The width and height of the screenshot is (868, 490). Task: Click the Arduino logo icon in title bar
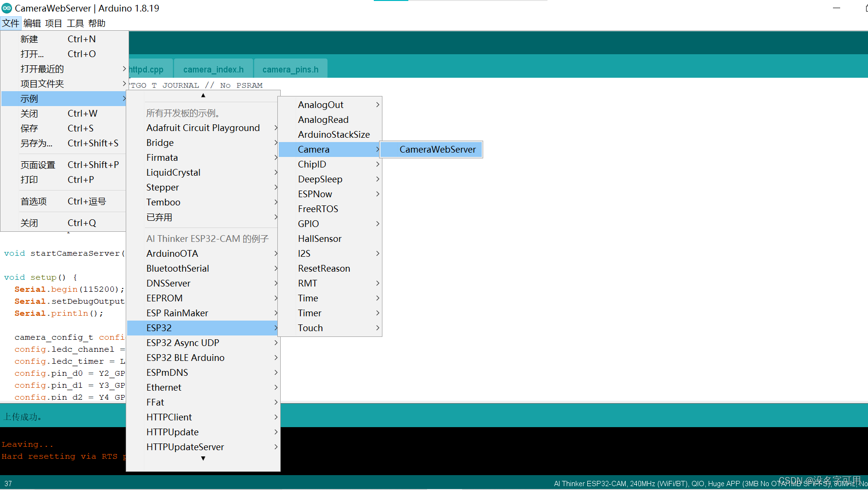[7, 8]
